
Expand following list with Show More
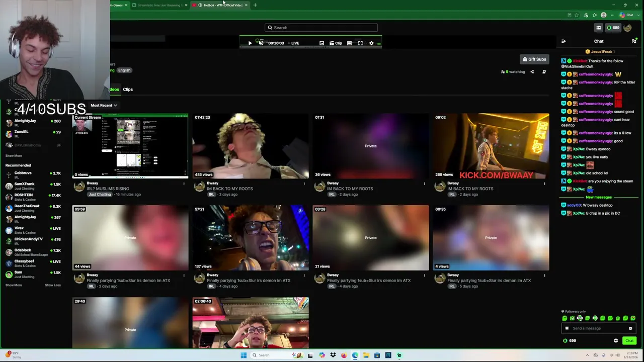tap(14, 156)
